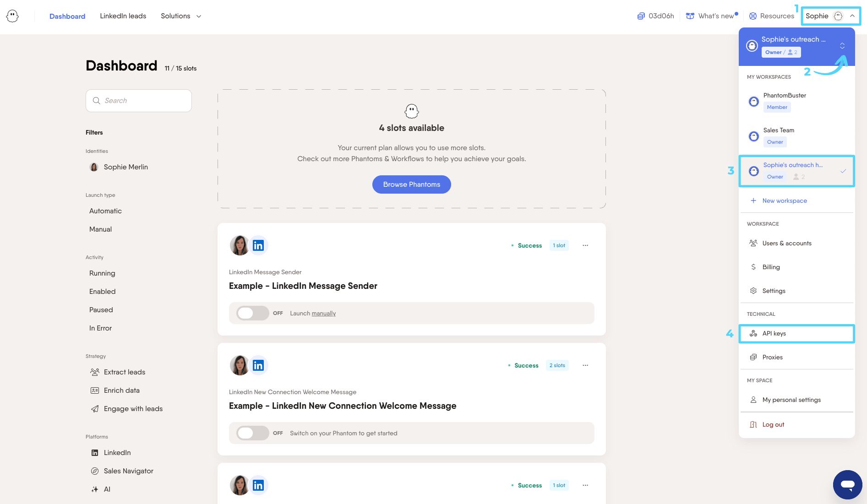Filter by AI platform icon
Image resolution: width=867 pixels, height=504 pixels.
click(95, 489)
